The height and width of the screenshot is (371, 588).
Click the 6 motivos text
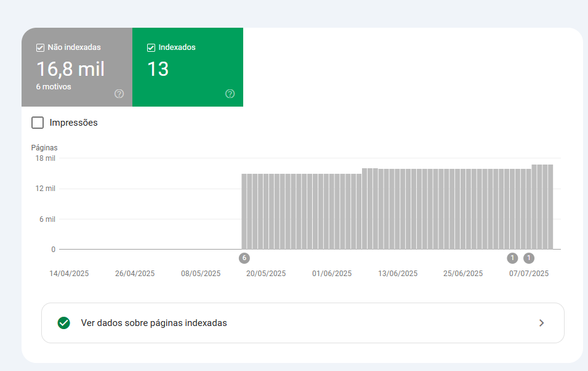tap(54, 87)
